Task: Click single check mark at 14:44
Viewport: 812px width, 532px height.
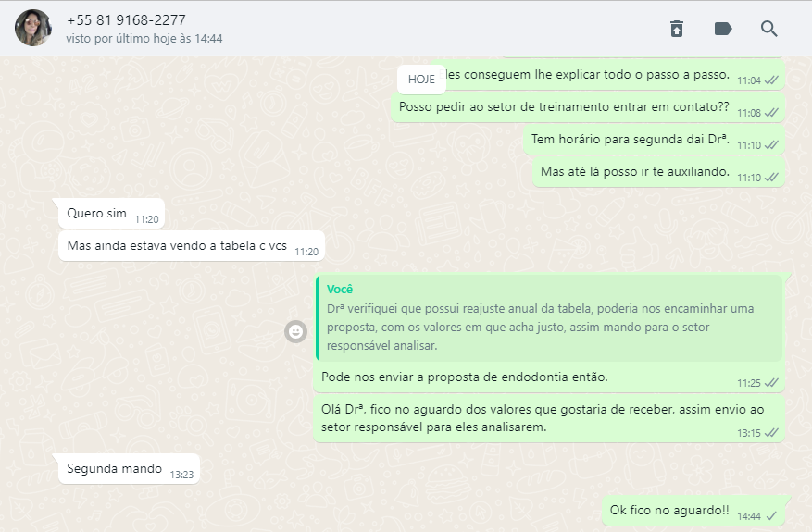Action: (x=771, y=516)
